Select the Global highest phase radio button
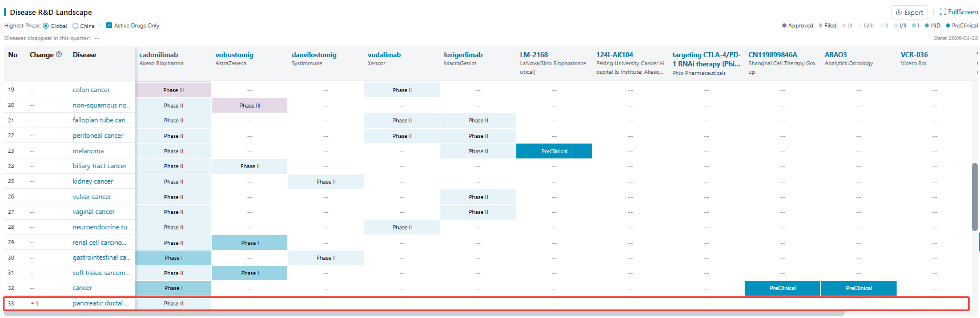This screenshot has width=980, height=318. (46, 26)
